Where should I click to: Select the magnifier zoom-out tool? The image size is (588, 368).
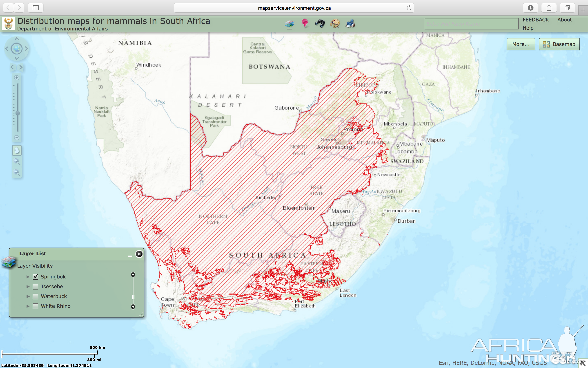click(x=17, y=173)
